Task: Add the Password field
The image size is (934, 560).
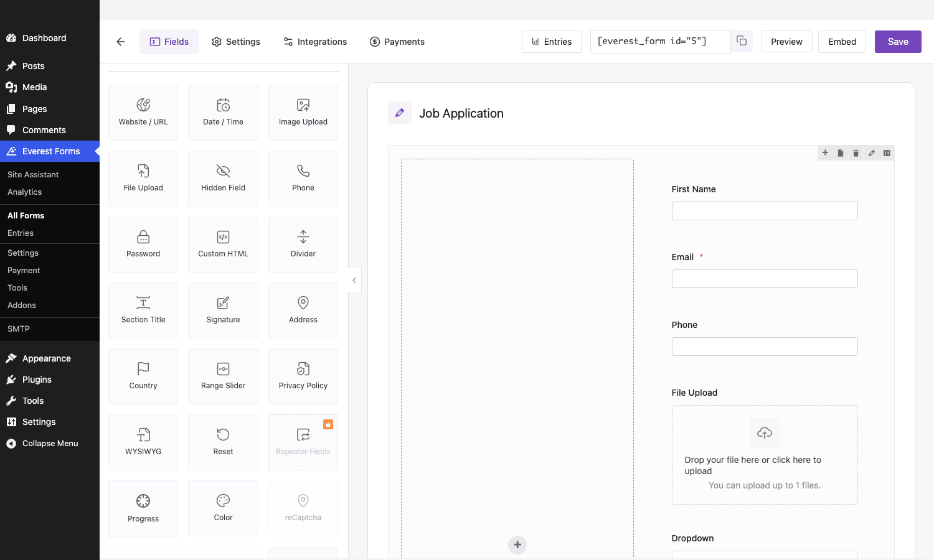Action: coord(143,245)
